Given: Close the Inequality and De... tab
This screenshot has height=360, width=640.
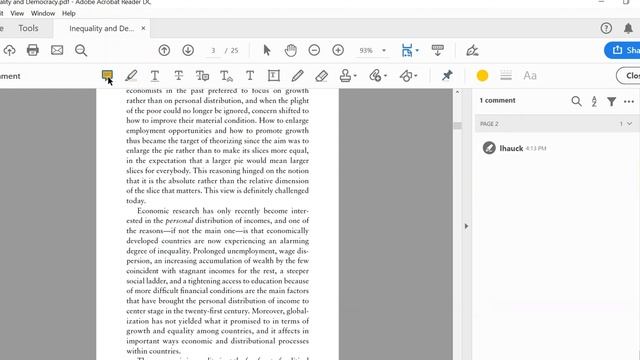Looking at the screenshot, I should click(x=143, y=28).
